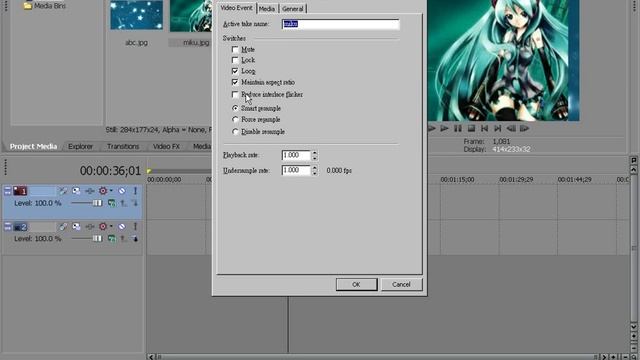Decrease Undersample rate with down arrow
This screenshot has height=360, width=640.
point(314,173)
